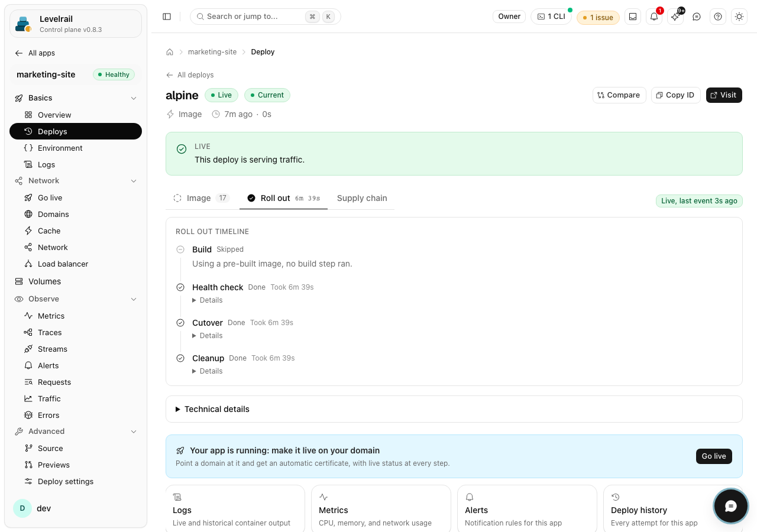Open the feedback speech bubble icon
The height and width of the screenshot is (532, 757).
click(697, 17)
